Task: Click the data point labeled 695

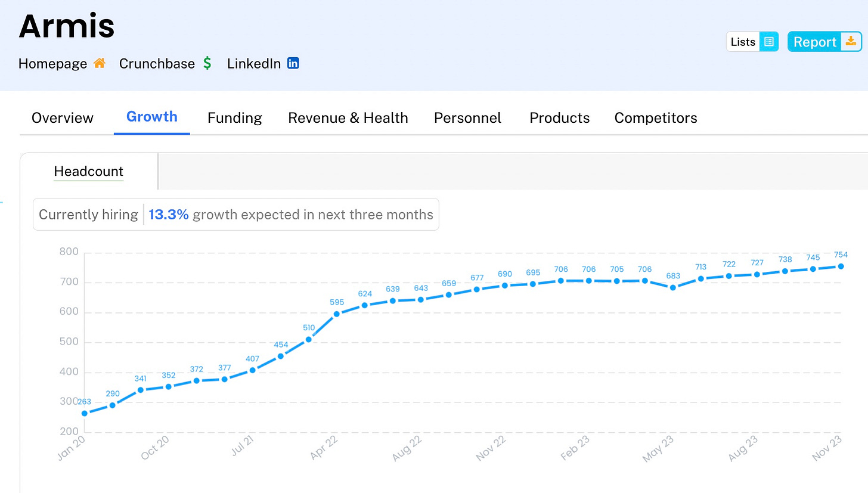Action: click(x=533, y=284)
